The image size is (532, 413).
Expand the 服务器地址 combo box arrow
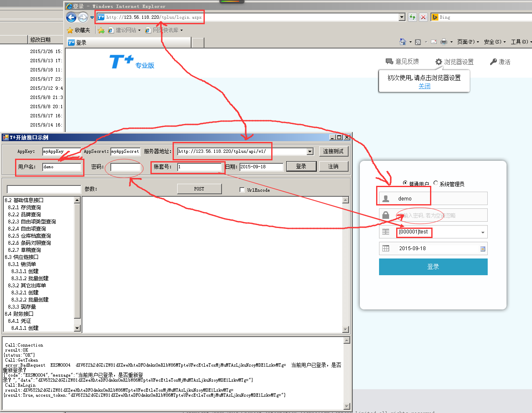[x=310, y=151]
